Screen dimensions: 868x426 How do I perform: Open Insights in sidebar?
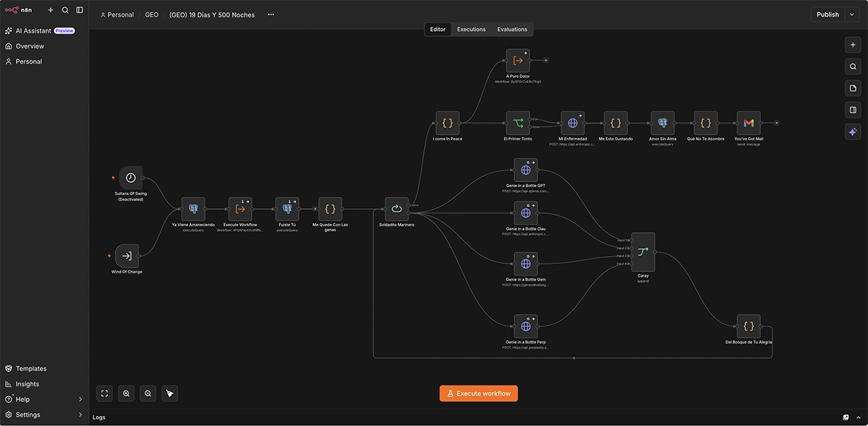[x=44, y=384]
